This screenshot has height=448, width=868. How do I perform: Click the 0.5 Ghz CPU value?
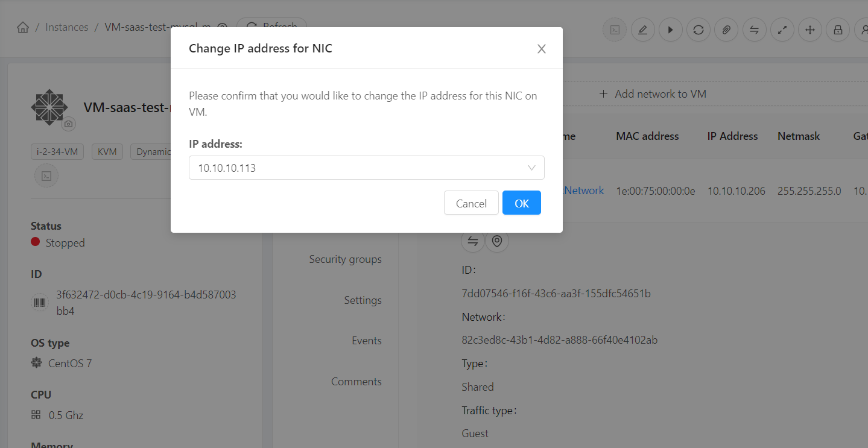[66, 415]
